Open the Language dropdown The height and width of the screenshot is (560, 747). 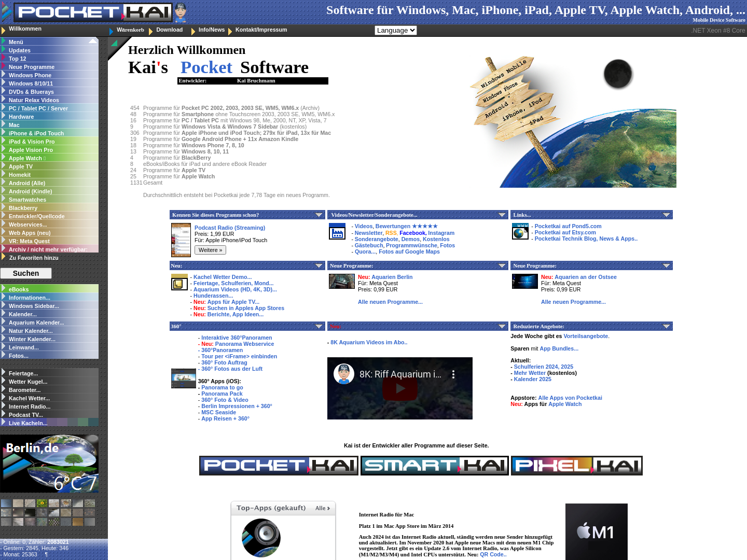(x=396, y=30)
